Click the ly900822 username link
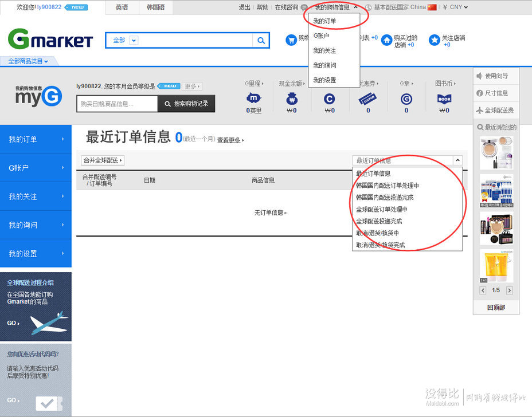Viewport: 532px width, 417px height. tap(49, 7)
